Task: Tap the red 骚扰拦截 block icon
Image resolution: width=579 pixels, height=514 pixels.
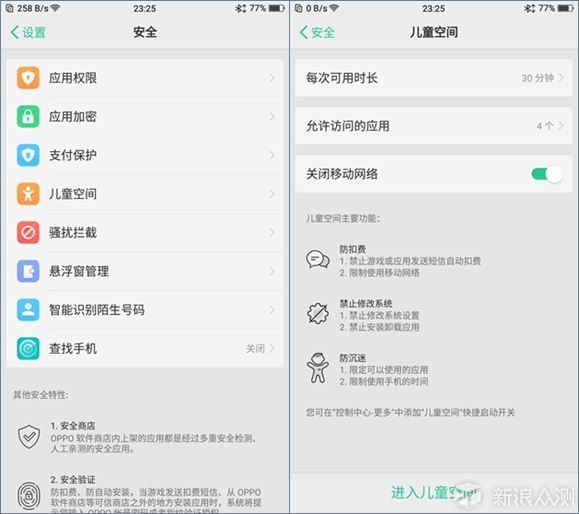Action: coord(28,233)
